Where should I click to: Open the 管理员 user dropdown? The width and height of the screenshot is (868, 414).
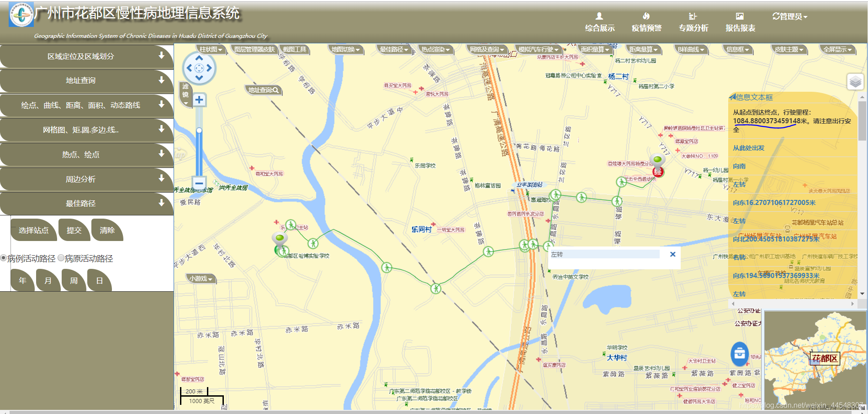[790, 16]
